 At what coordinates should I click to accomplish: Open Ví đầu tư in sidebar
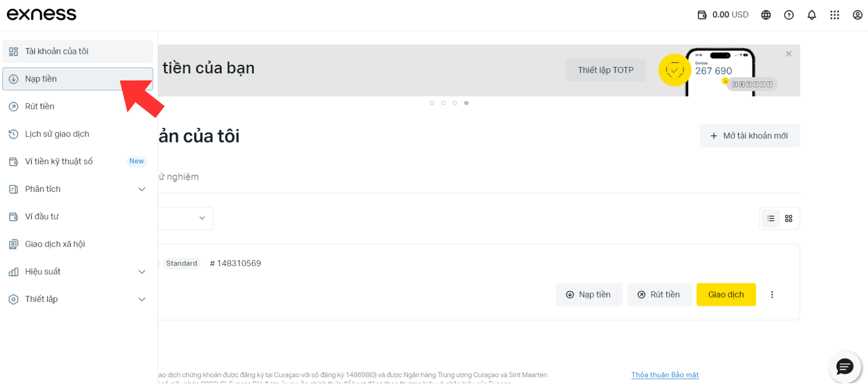(x=78, y=217)
